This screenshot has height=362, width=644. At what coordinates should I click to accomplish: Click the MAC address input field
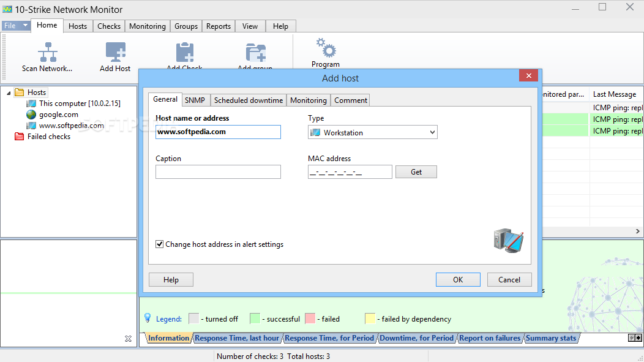(x=350, y=172)
